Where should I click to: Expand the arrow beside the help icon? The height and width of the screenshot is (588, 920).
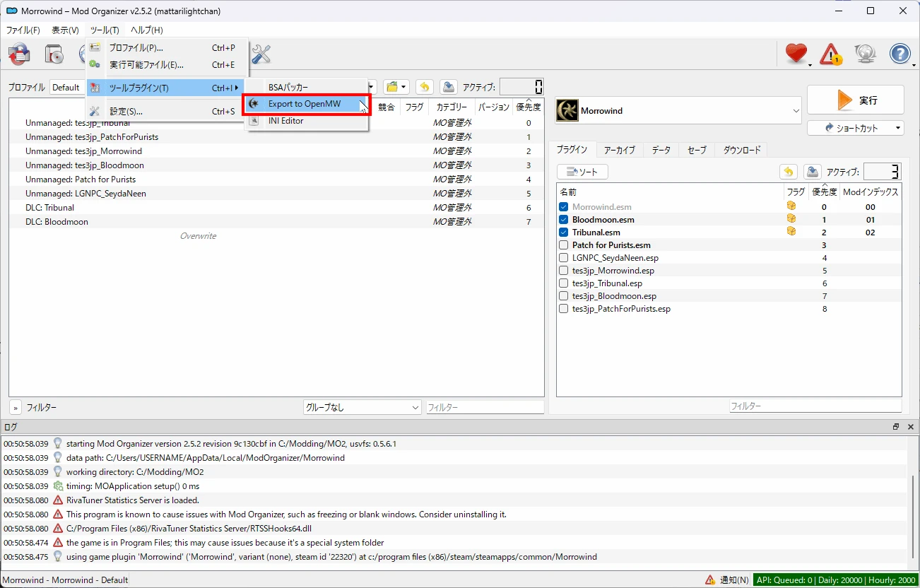pyautogui.click(x=914, y=64)
